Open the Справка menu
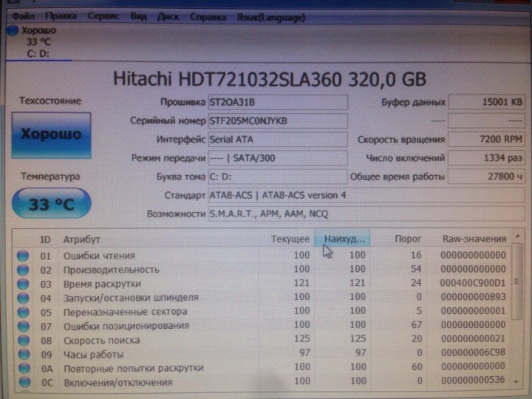This screenshot has width=532, height=399. pos(208,17)
